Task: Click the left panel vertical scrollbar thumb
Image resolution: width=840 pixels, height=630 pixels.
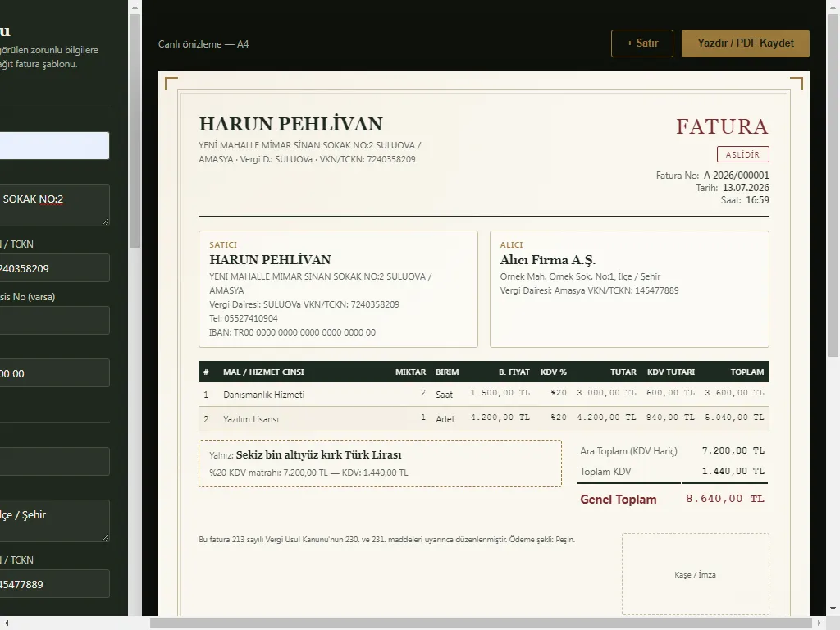Action: tap(135, 130)
